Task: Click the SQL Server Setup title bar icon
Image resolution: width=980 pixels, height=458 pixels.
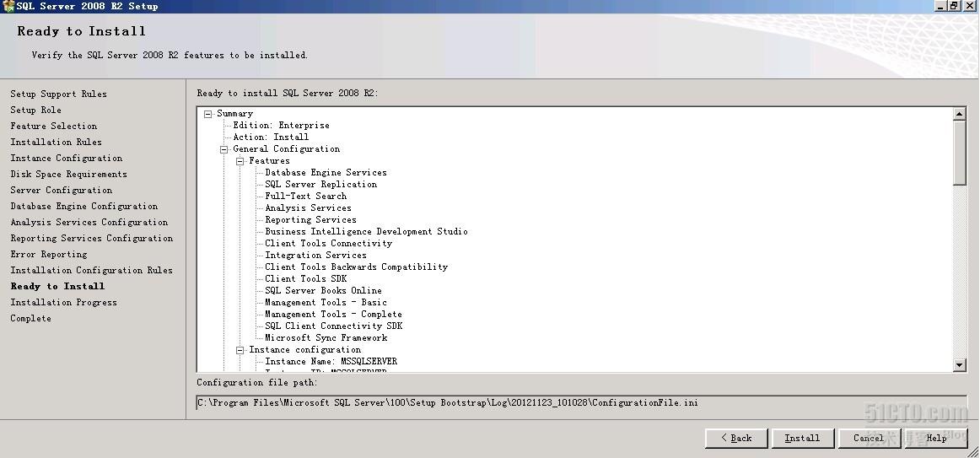Action: [8, 6]
